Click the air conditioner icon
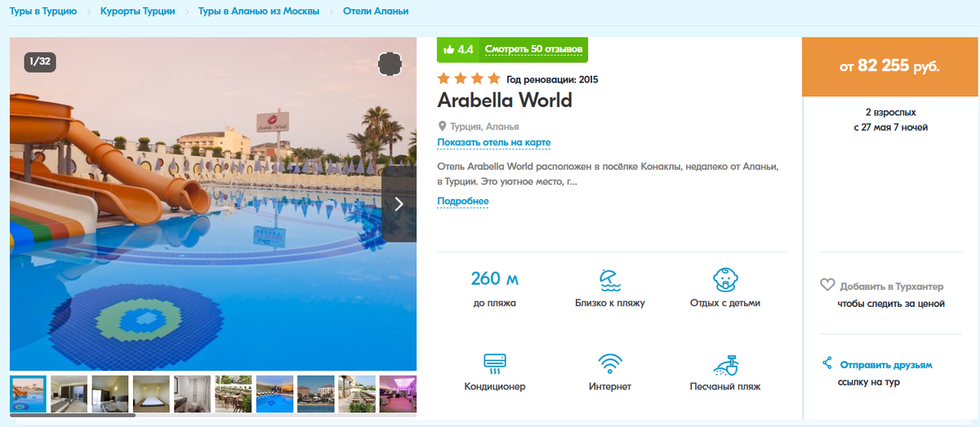 (x=495, y=363)
